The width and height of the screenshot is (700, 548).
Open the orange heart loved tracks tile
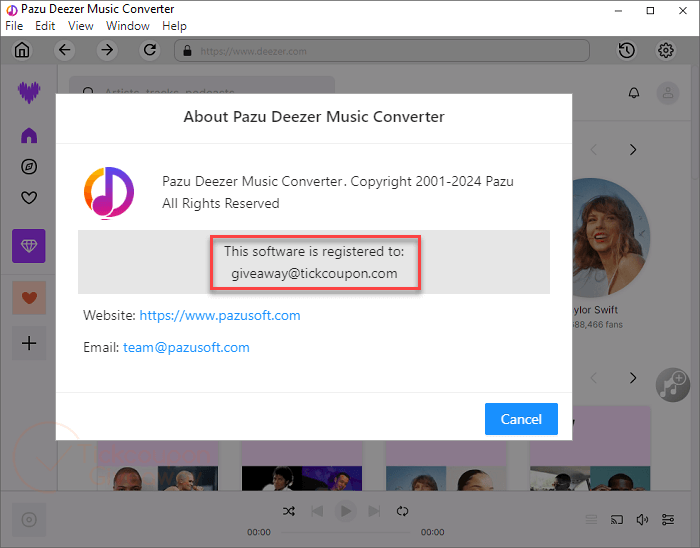click(x=29, y=298)
